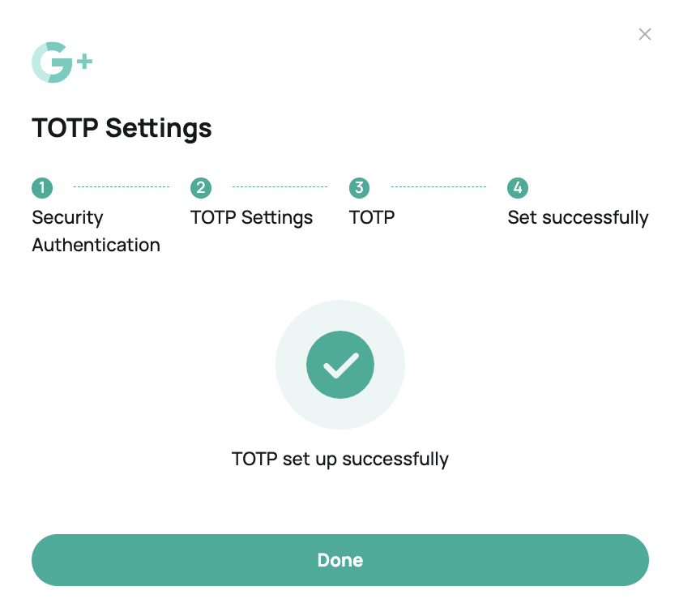679x616 pixels.
Task: Select the Set successfully step label
Action: [578, 218]
